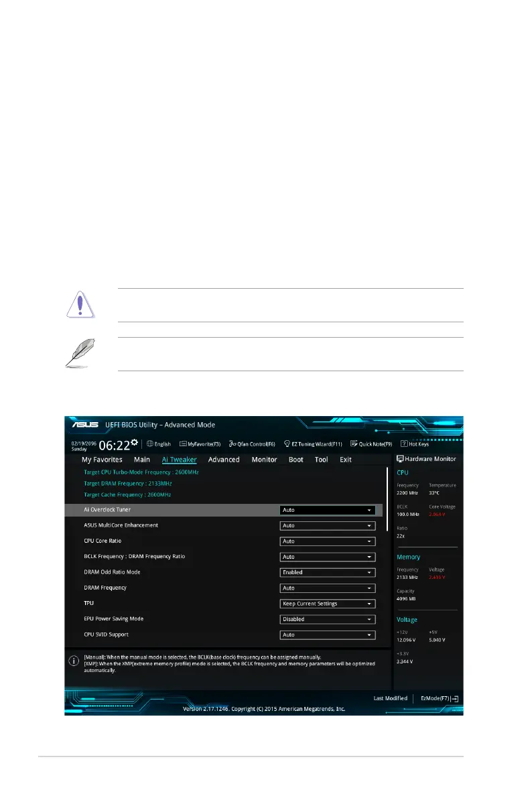Click the feather note icon

click(x=80, y=352)
